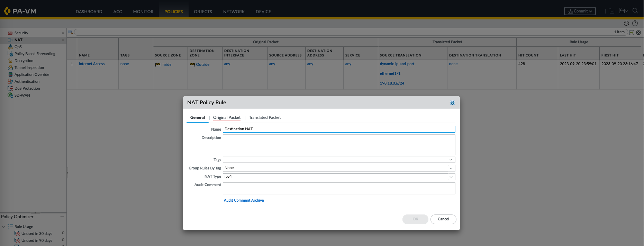Open the Audit Comment Archive link

pos(244,200)
